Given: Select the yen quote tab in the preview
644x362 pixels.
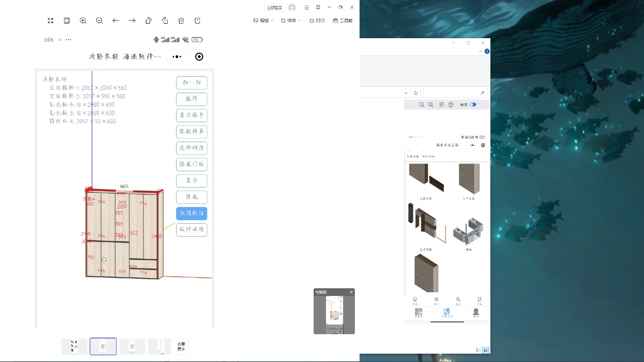Looking at the screenshot, I should point(436,301).
